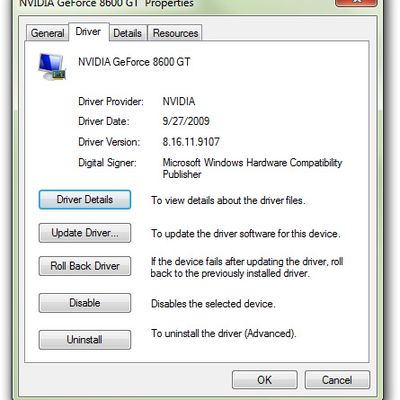Screen dimensions: 400x400
Task: Click the Digital Signer publisher text
Action: [252, 168]
